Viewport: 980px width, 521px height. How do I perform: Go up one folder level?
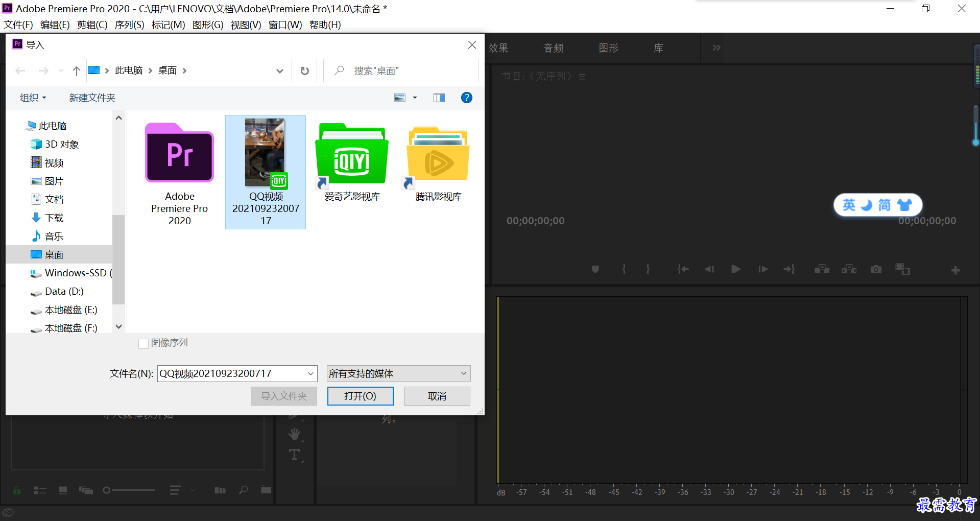(77, 71)
